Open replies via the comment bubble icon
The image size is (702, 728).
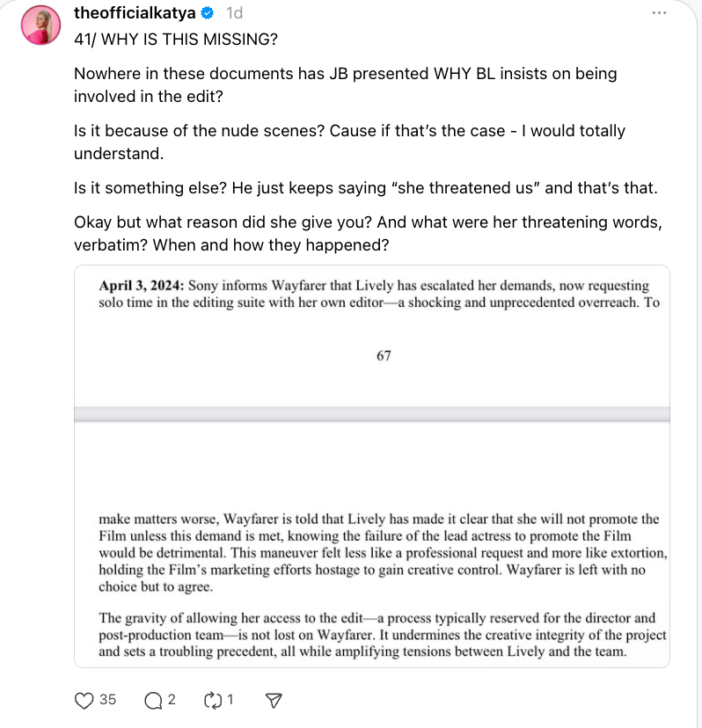152,700
